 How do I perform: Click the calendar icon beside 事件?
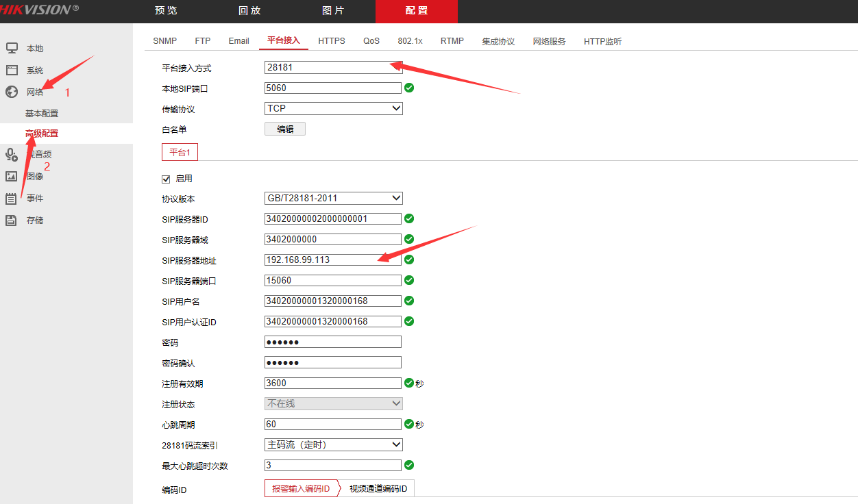[x=12, y=199]
